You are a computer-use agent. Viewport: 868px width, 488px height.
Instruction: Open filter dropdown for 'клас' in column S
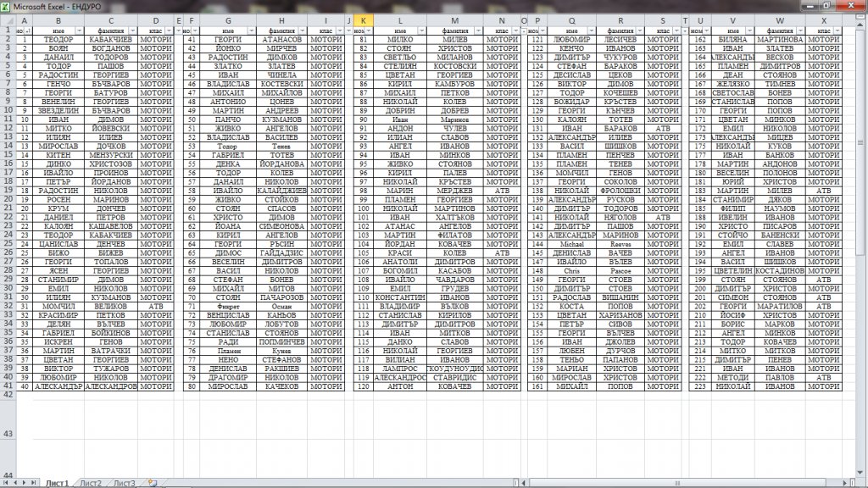pos(676,30)
